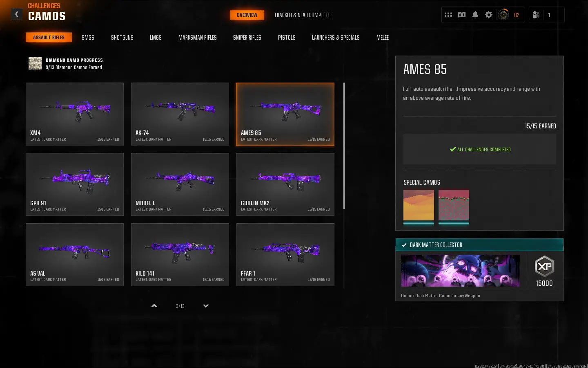Open the grid menu icon
This screenshot has height=368, width=588.
tap(448, 15)
